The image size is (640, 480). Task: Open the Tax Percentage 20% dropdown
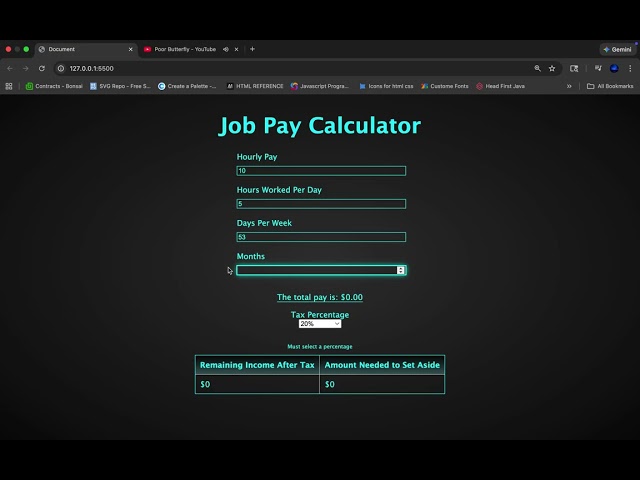point(320,324)
